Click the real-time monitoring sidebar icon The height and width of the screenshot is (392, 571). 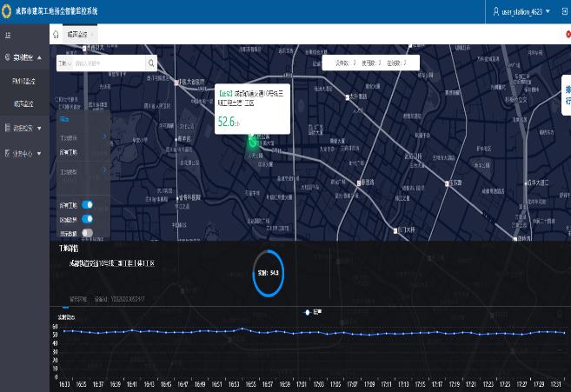(7, 57)
